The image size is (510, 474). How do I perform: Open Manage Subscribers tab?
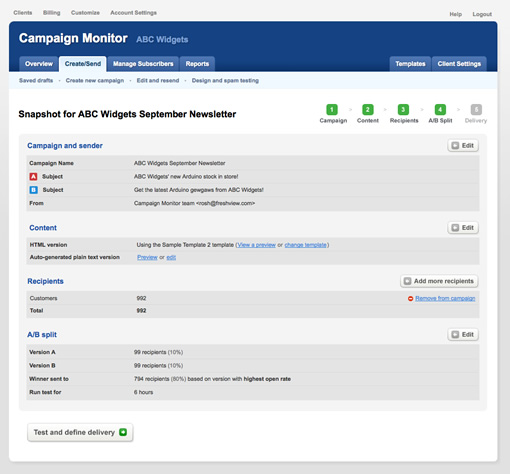tap(143, 64)
